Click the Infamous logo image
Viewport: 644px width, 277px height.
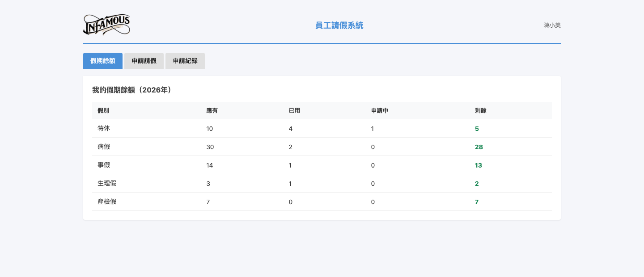[x=107, y=25]
